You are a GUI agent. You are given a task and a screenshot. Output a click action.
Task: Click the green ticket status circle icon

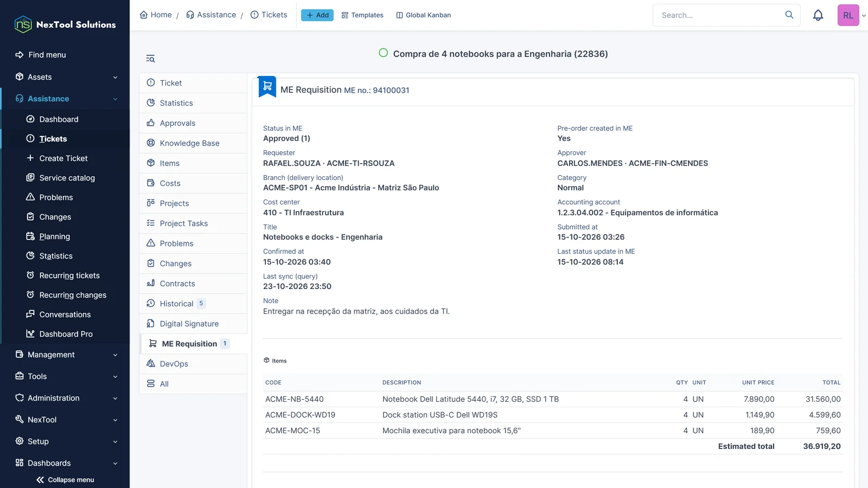(383, 53)
